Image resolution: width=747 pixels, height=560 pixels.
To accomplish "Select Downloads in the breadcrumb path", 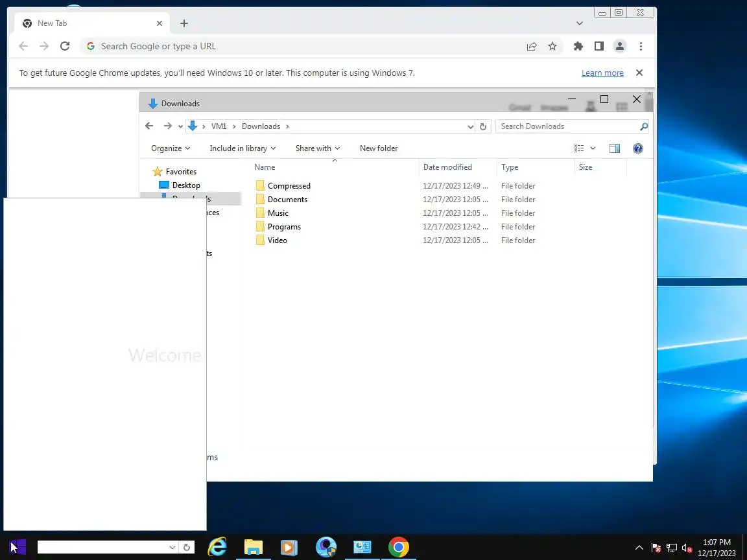I will pyautogui.click(x=261, y=126).
